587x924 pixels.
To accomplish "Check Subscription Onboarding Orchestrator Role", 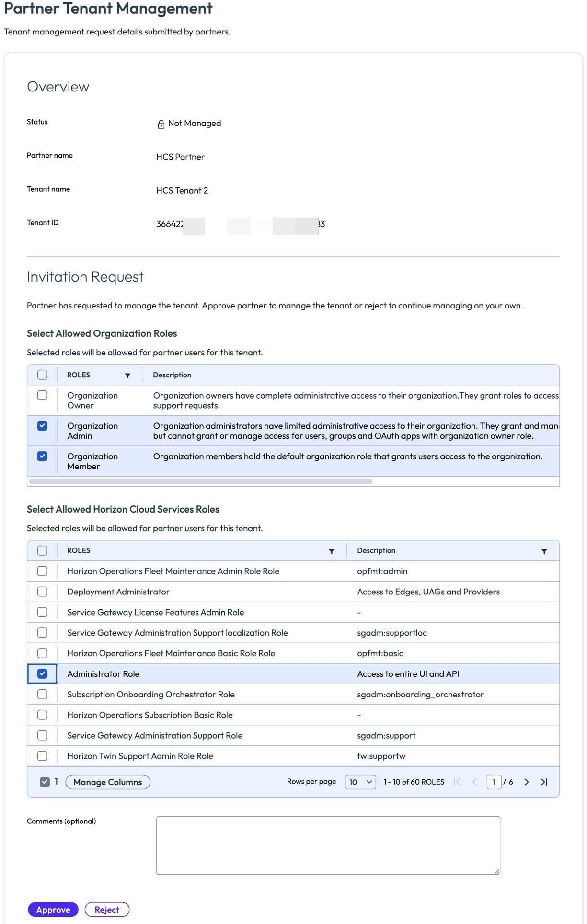I will pos(42,694).
